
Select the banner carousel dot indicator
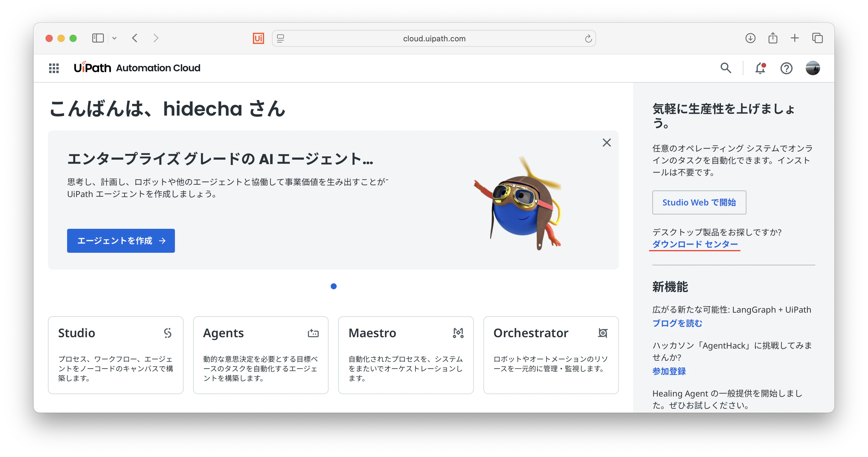point(333,286)
